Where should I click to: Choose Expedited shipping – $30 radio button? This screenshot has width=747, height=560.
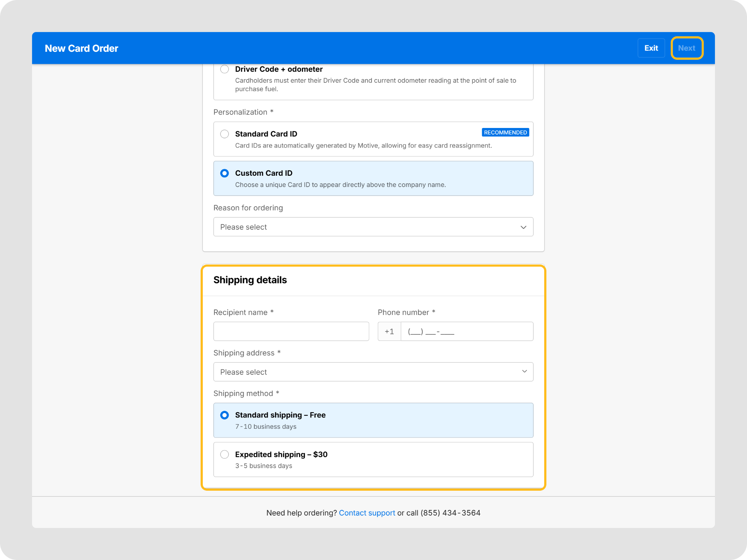pyautogui.click(x=225, y=454)
